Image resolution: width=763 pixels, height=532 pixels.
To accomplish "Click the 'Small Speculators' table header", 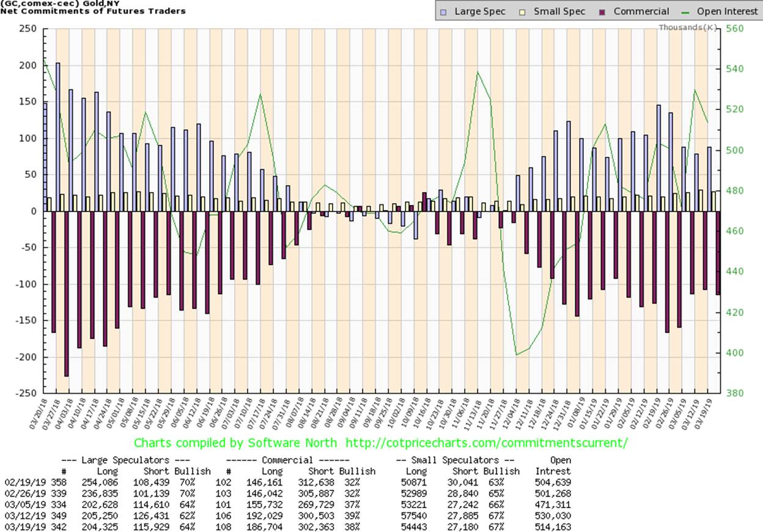I will [x=455, y=460].
